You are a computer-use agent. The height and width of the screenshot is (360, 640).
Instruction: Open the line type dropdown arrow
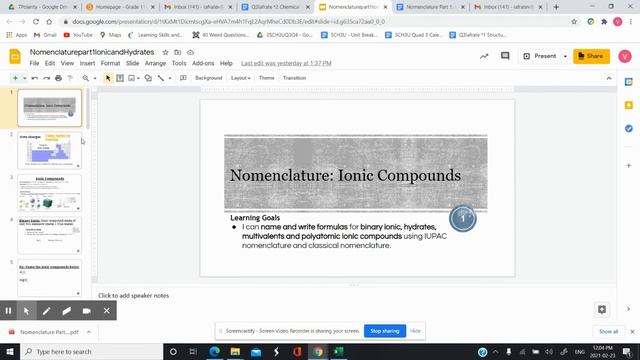[x=170, y=78]
